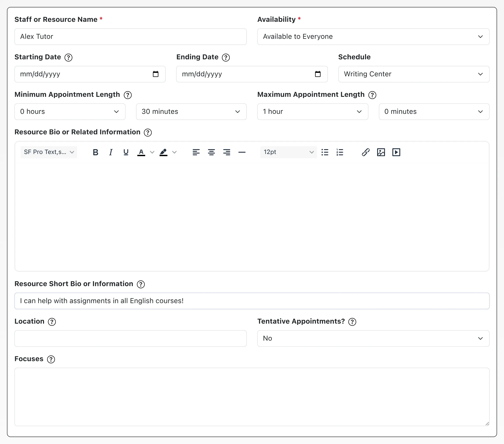
Task: Show help for Minimum Appointment Length
Action: click(128, 95)
